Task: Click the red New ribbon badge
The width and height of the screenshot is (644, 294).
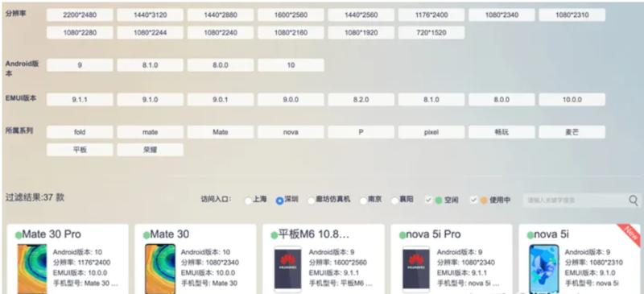Action: pyautogui.click(x=630, y=234)
